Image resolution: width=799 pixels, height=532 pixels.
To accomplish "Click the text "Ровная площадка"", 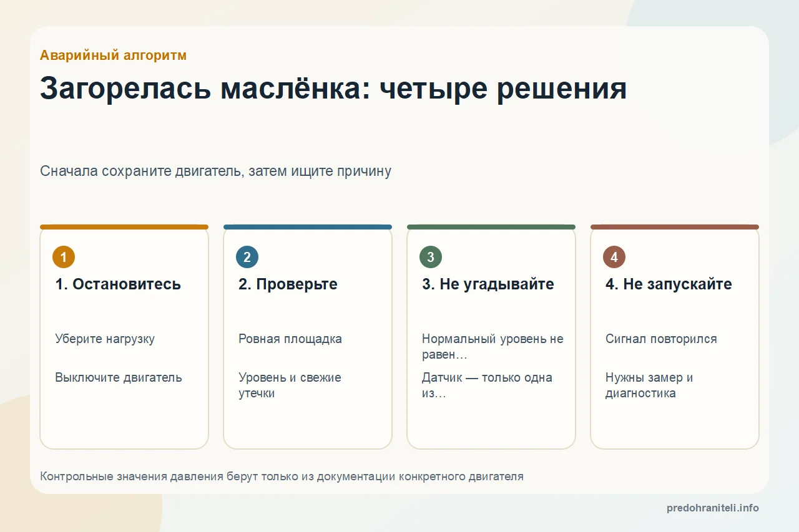I will (290, 339).
